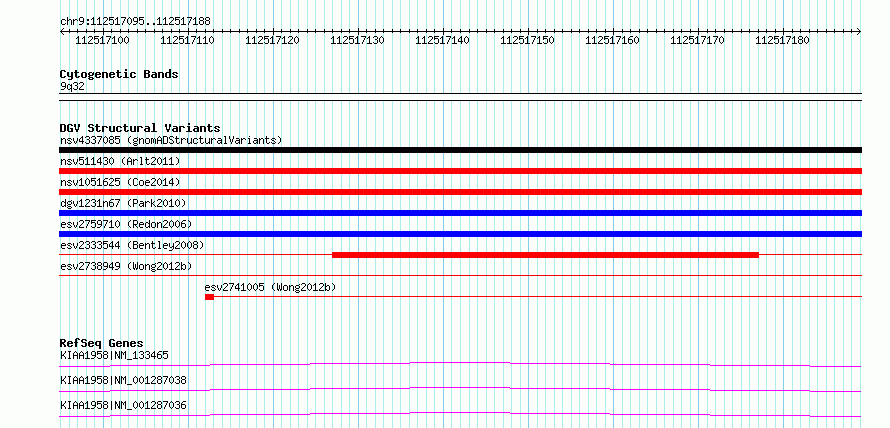The height and width of the screenshot is (428, 890).
Task: Open transcript KIAA1958|NM_001287036 label
Action: click(123, 405)
